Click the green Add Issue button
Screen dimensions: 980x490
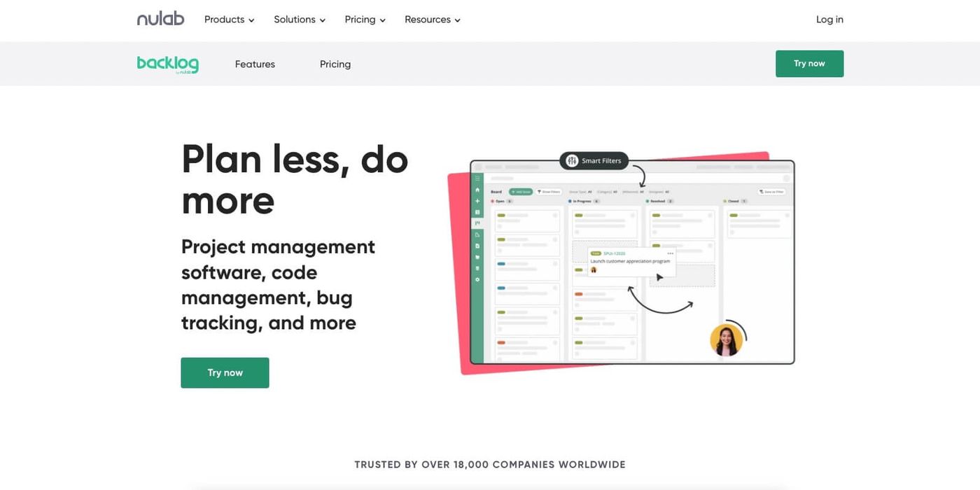pos(521,192)
